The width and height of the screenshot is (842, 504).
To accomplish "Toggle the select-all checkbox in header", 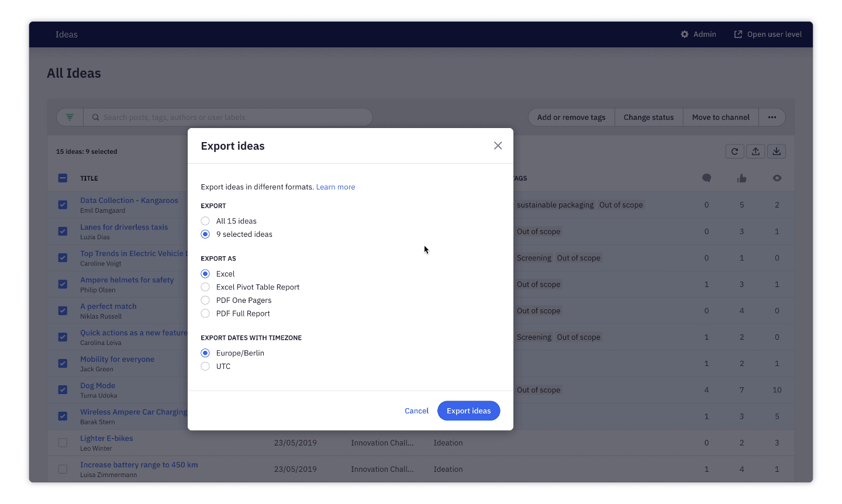I will click(x=63, y=178).
